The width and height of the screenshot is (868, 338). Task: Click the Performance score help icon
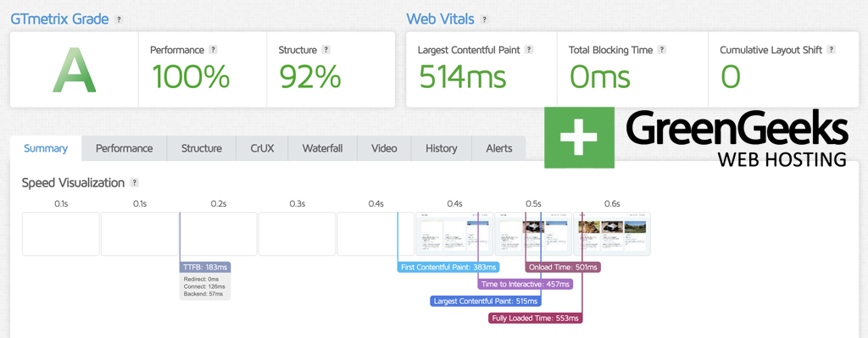213,50
